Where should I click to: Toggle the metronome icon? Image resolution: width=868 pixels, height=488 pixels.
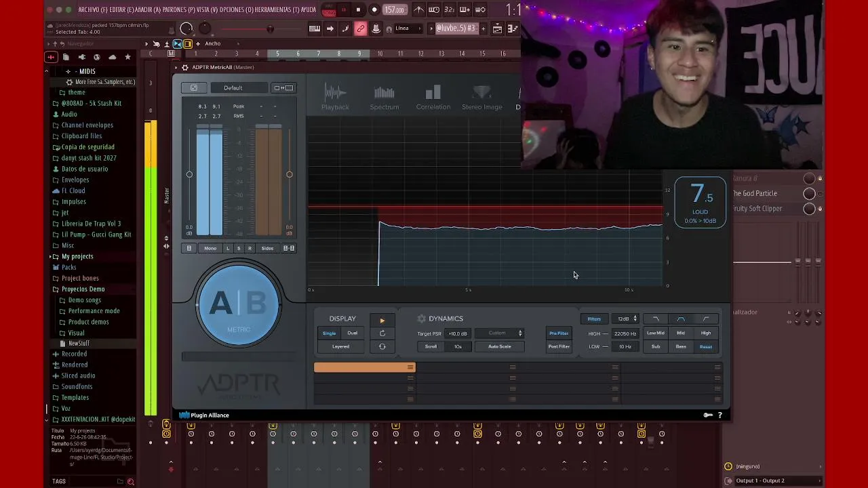(x=418, y=9)
